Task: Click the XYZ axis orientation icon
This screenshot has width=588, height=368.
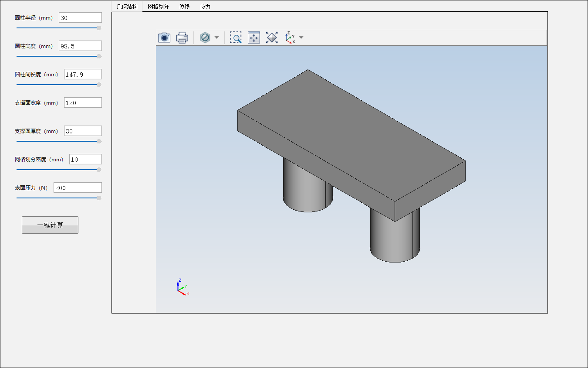Action: 290,37
